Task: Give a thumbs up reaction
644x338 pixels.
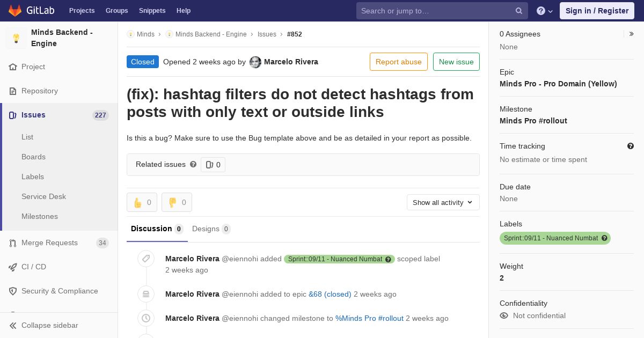Action: (x=142, y=202)
